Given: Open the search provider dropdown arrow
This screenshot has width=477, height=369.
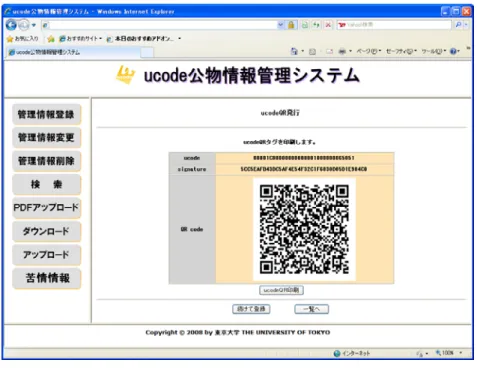Looking at the screenshot, I should point(466,25).
